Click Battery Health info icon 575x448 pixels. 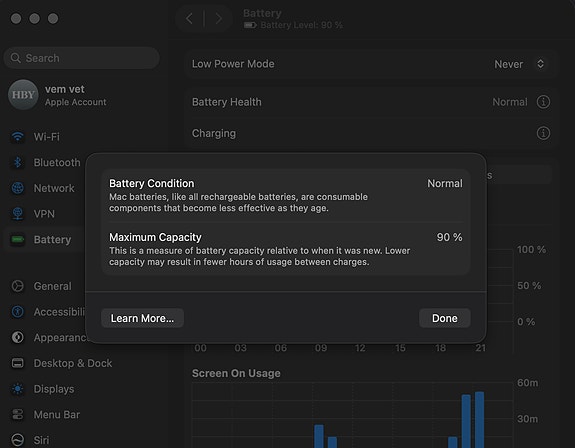[x=543, y=102]
